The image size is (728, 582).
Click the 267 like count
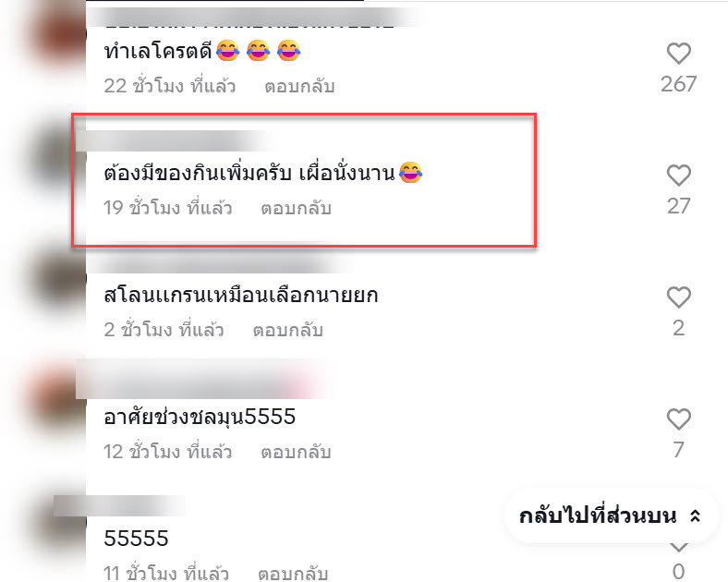coord(679,84)
